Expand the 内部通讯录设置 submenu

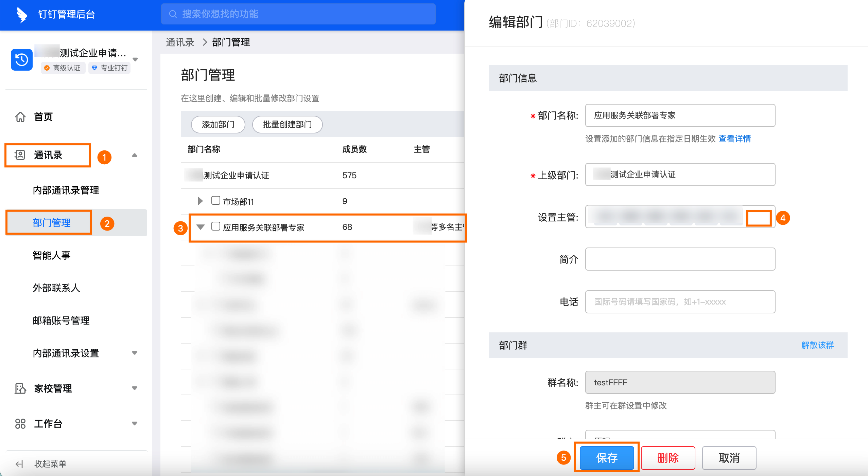point(135,353)
